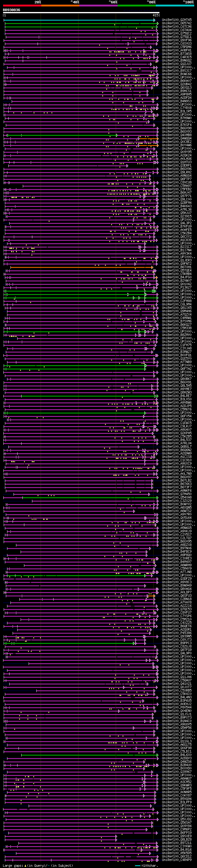
Task: Select the UniRef100_Q23915 label
Action: coord(176,216)
